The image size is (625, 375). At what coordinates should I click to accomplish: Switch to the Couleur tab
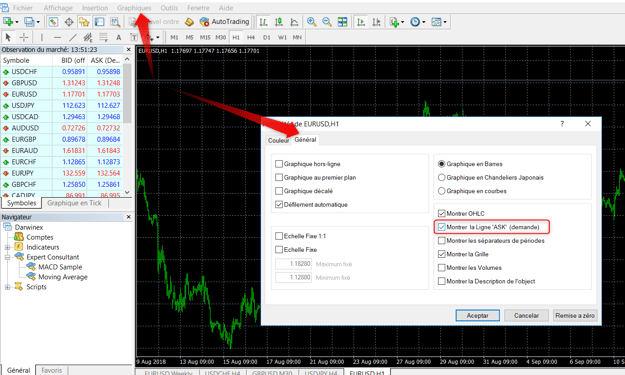(x=278, y=140)
